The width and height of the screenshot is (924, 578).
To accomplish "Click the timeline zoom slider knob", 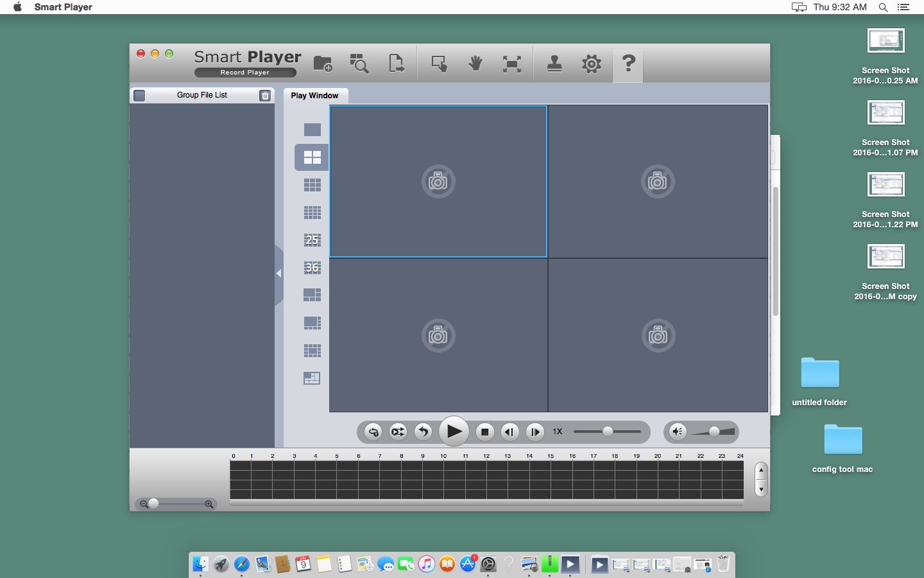I will click(x=154, y=504).
